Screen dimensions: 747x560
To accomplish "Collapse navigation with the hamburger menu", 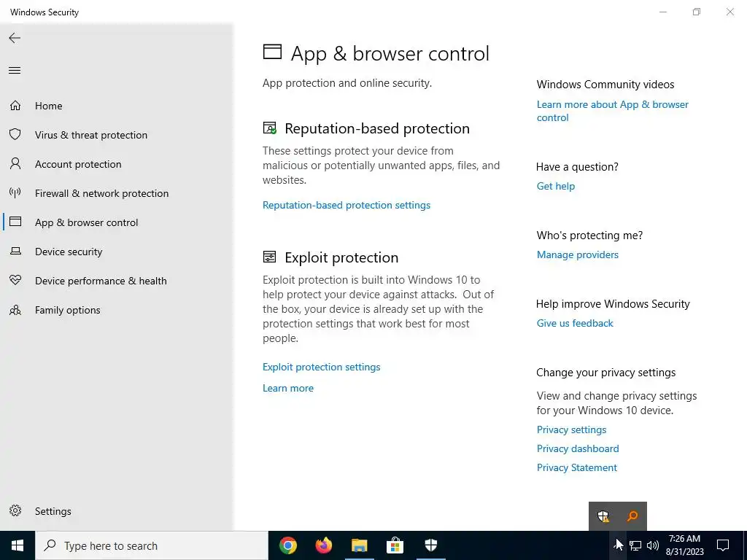I will (x=15, y=71).
